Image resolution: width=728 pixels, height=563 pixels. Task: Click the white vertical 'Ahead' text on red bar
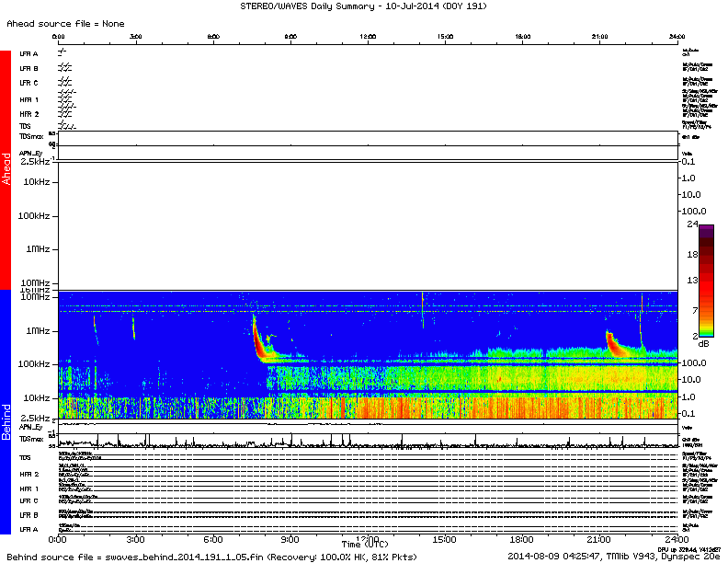click(x=6, y=169)
